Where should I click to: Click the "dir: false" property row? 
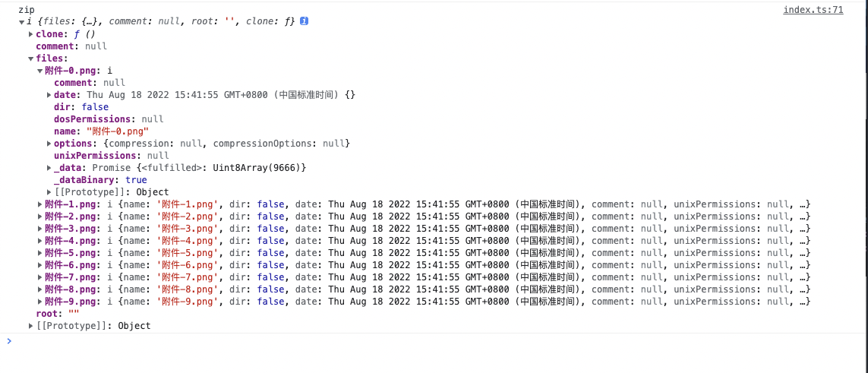tap(81, 107)
